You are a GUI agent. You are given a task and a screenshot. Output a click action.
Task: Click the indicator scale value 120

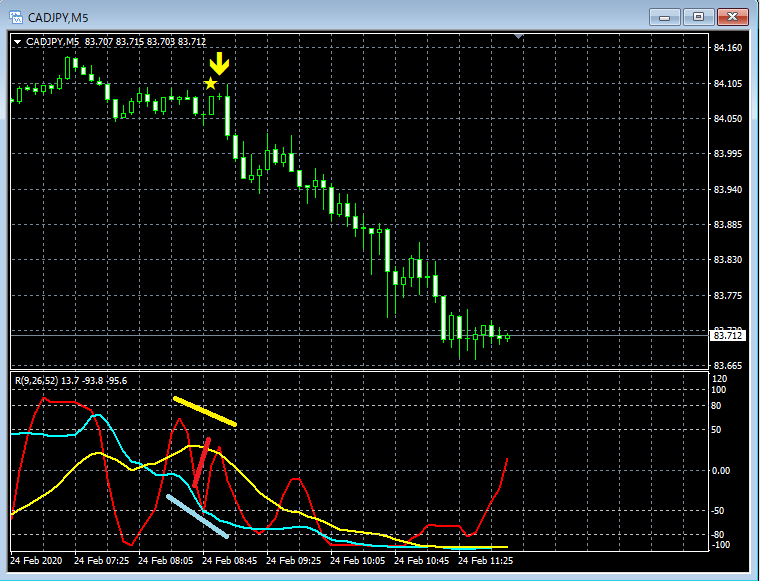pyautogui.click(x=719, y=379)
